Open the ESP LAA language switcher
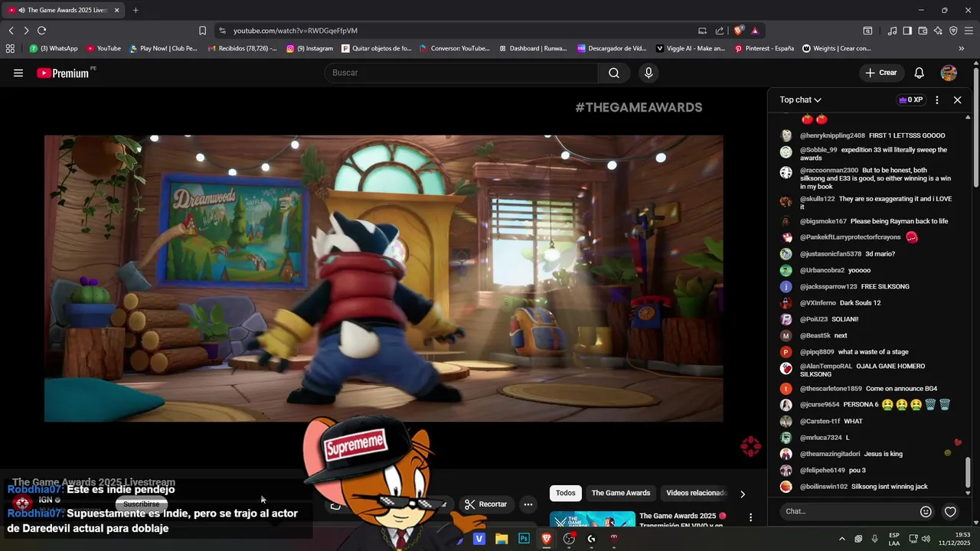The width and height of the screenshot is (980, 551). click(x=894, y=539)
